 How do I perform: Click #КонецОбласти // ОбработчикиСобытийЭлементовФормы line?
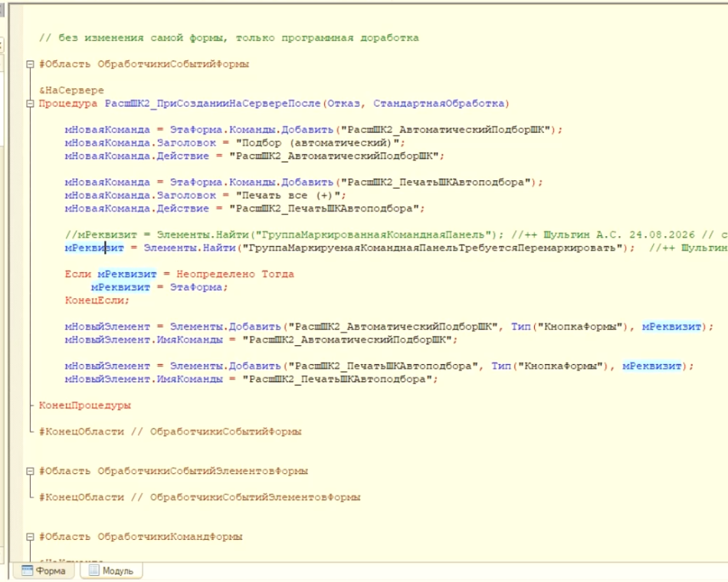click(200, 498)
